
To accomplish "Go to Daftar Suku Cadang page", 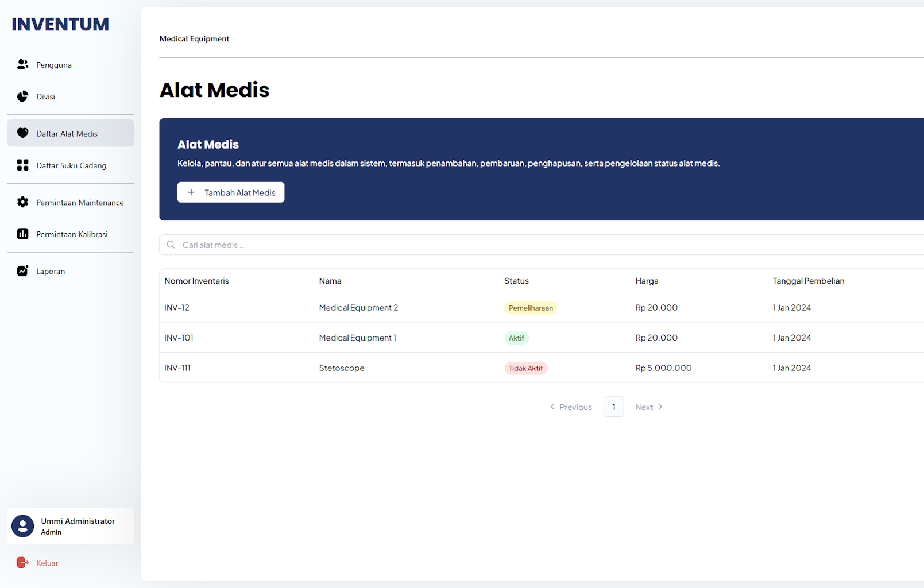I will click(71, 166).
